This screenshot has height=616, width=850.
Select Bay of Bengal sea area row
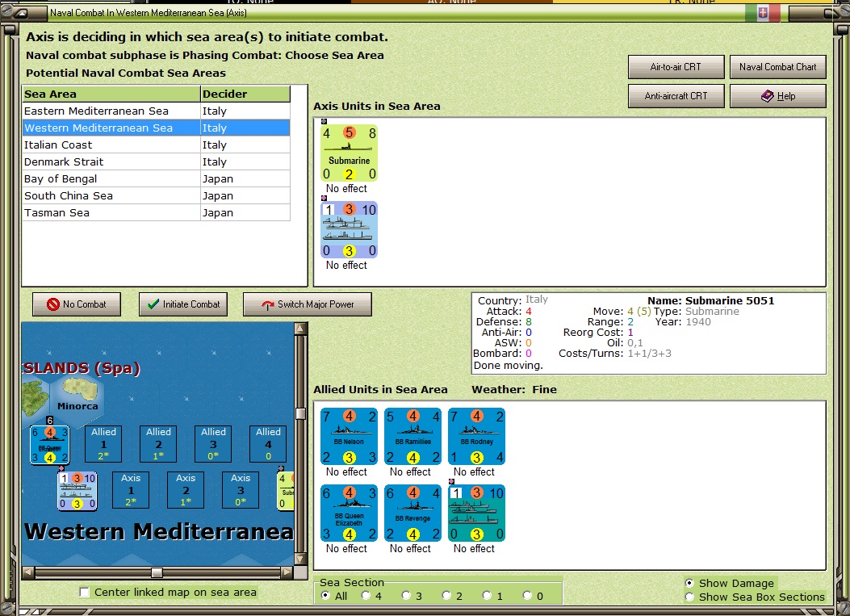(x=156, y=178)
